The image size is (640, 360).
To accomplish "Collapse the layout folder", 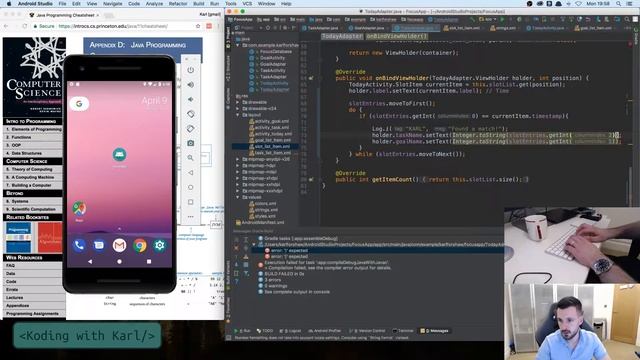I will [x=238, y=115].
